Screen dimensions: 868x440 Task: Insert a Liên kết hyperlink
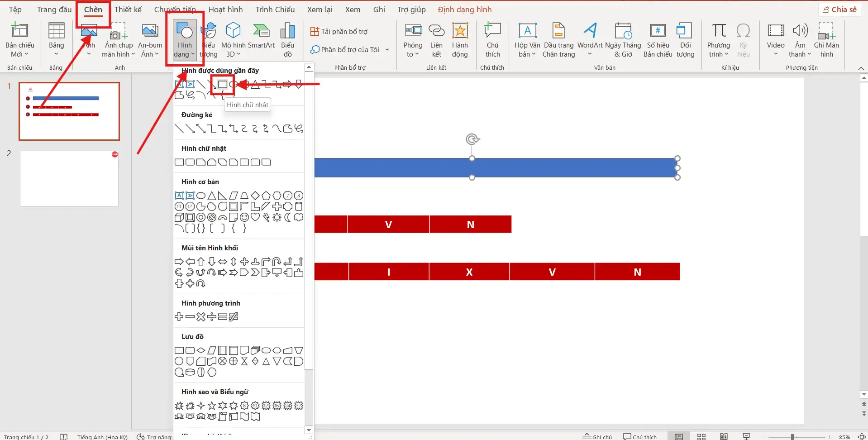click(436, 40)
